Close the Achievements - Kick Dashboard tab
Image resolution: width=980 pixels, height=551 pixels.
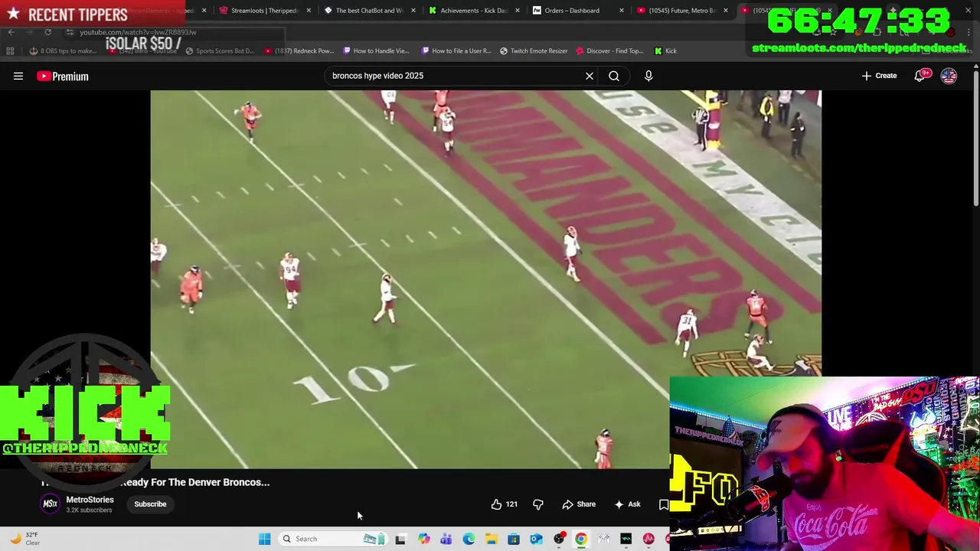(518, 11)
